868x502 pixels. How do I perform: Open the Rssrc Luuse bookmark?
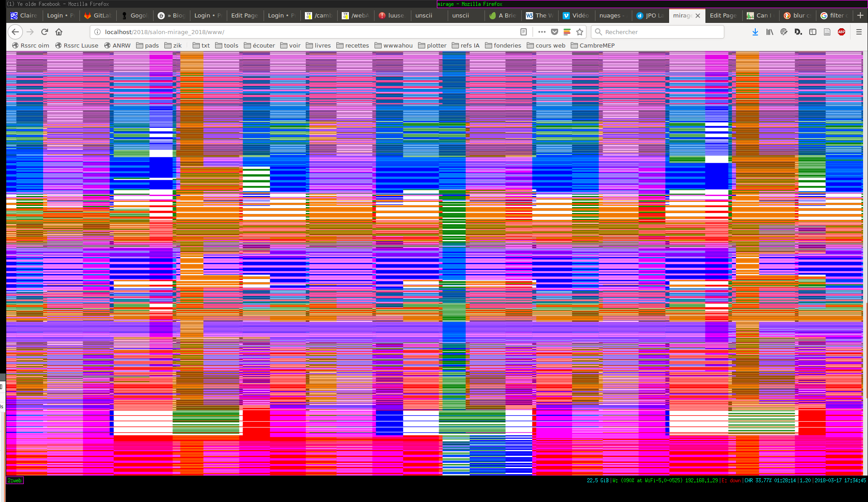[x=77, y=45]
